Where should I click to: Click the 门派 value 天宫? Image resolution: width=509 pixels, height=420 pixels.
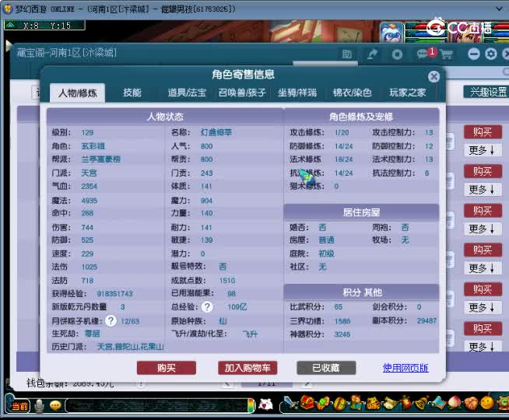(x=89, y=173)
